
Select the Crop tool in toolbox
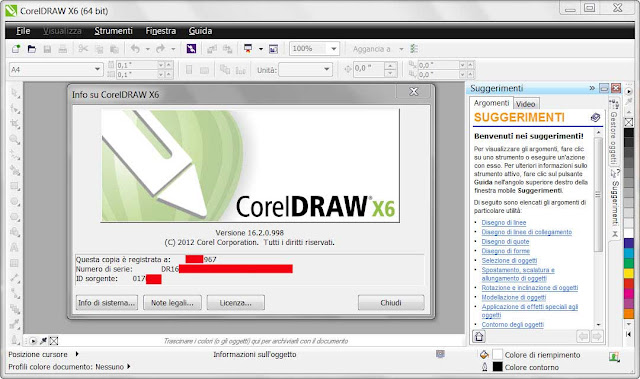15,124
